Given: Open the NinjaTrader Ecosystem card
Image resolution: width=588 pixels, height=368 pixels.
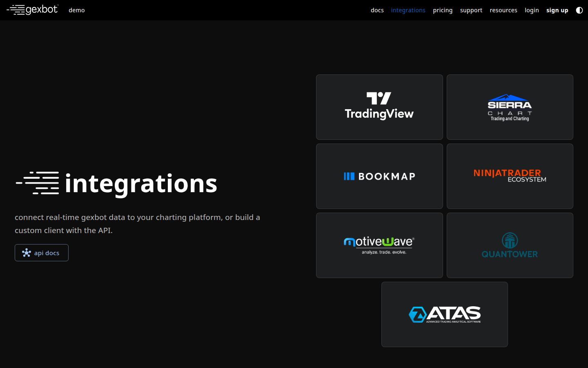Looking at the screenshot, I should coord(510,176).
